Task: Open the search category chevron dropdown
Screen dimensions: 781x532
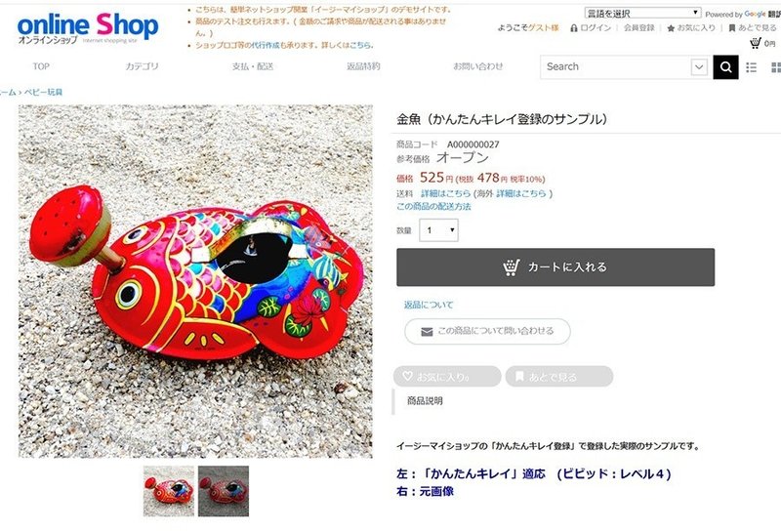Action: pos(699,66)
